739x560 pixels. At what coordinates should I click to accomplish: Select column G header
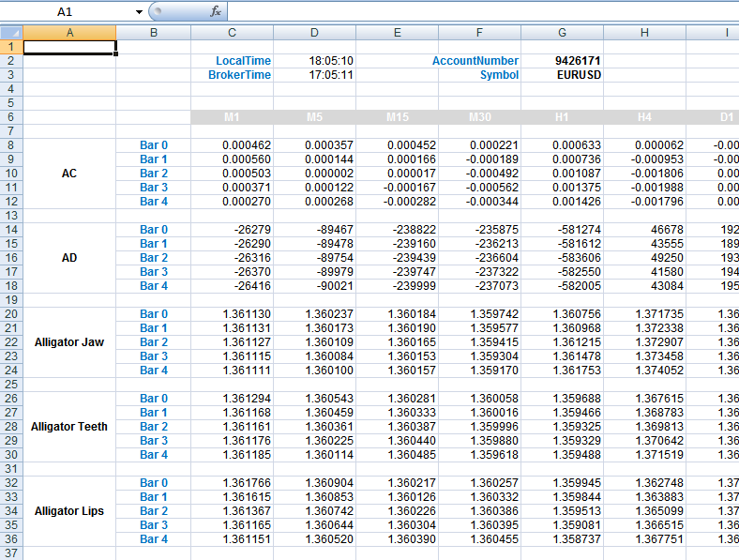pyautogui.click(x=563, y=33)
